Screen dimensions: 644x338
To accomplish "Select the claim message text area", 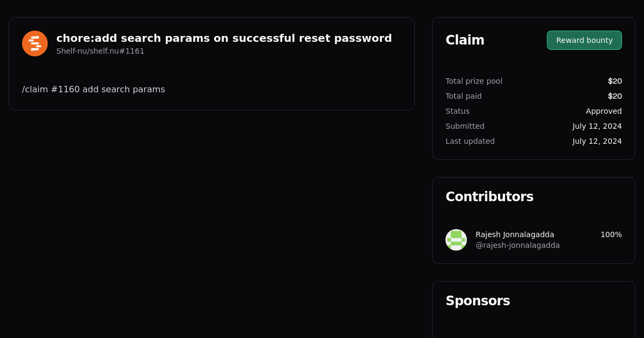I will click(93, 89).
